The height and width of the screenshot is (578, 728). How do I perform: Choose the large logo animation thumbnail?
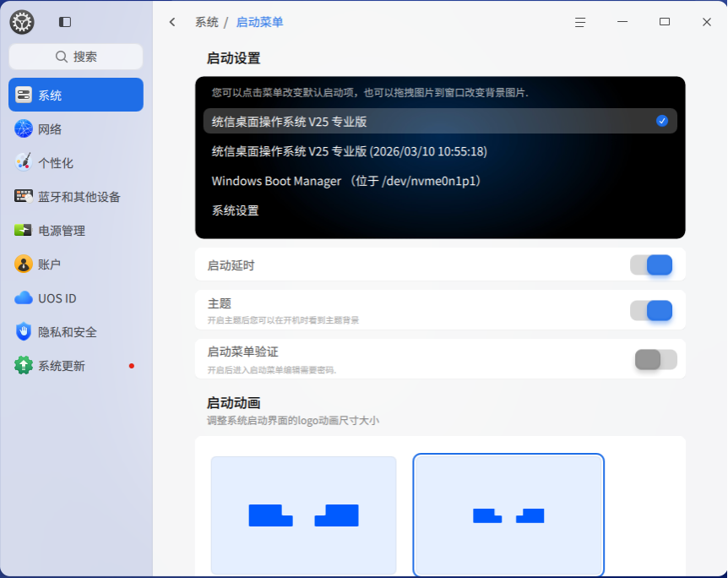[304, 515]
